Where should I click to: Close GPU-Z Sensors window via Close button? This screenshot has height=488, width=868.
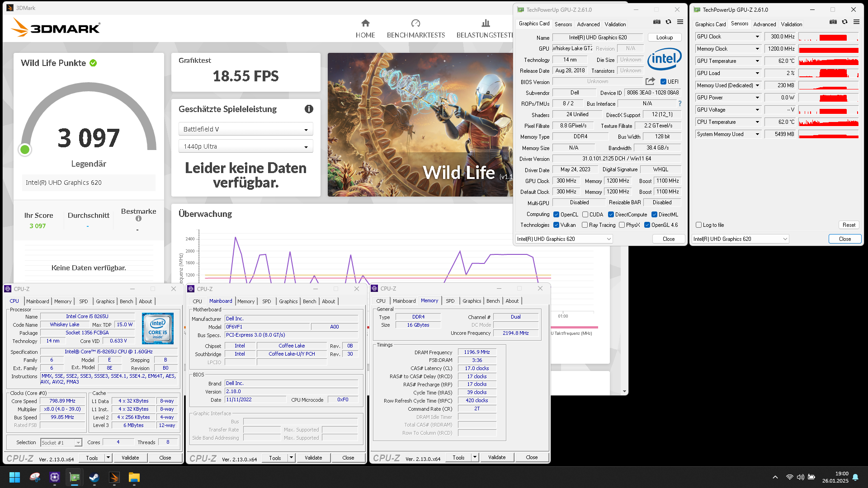845,239
